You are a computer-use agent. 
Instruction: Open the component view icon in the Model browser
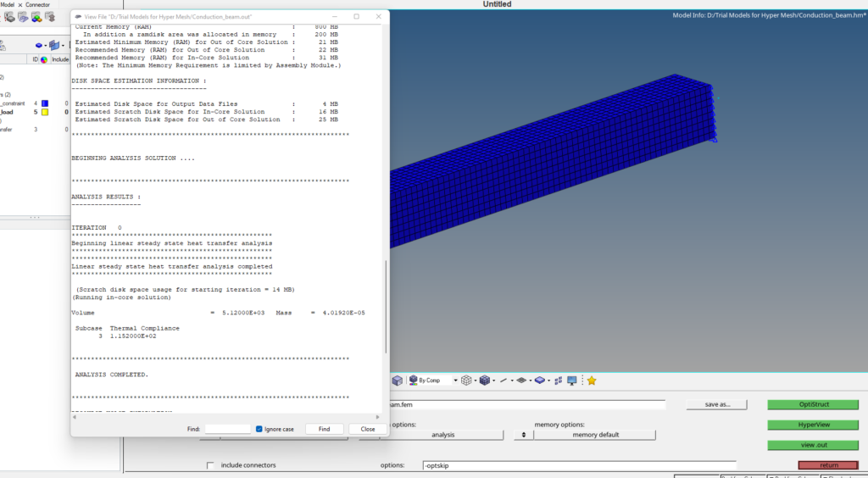9,17
